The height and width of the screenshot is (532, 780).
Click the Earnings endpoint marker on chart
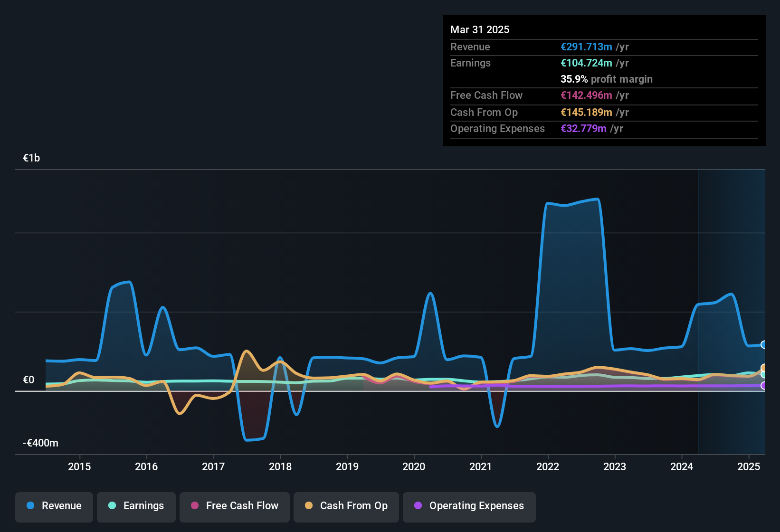[x=764, y=374]
